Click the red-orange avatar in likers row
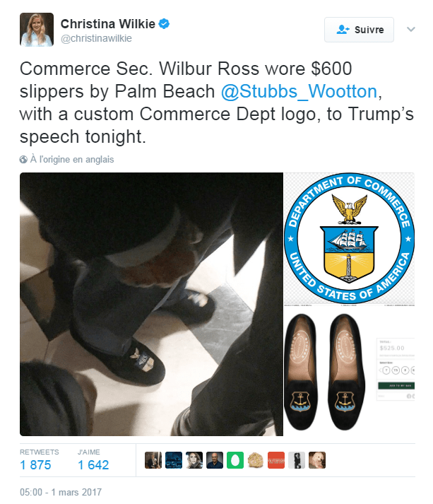Image resolution: width=433 pixels, height=504 pixels. (x=276, y=460)
